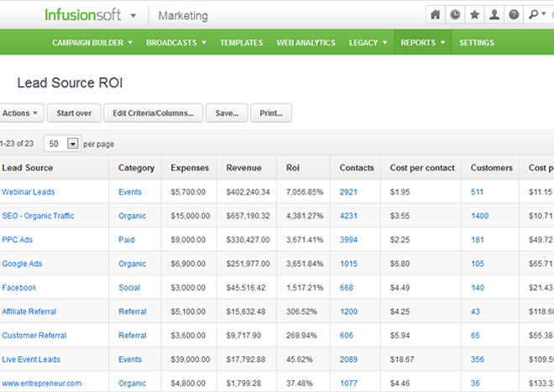
Task: Sort by Revenue column header
Action: pos(243,168)
